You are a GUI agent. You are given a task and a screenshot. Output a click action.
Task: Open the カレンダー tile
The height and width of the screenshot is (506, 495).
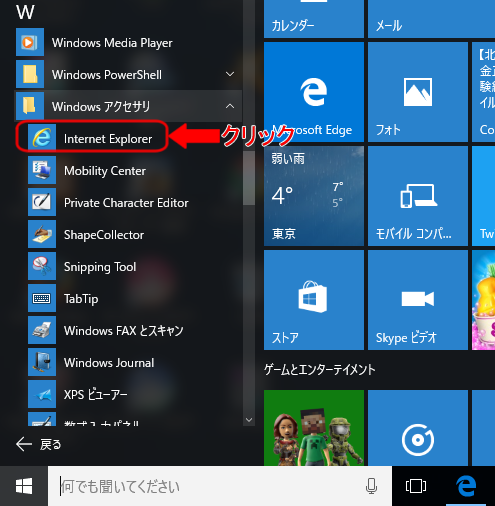click(314, 19)
